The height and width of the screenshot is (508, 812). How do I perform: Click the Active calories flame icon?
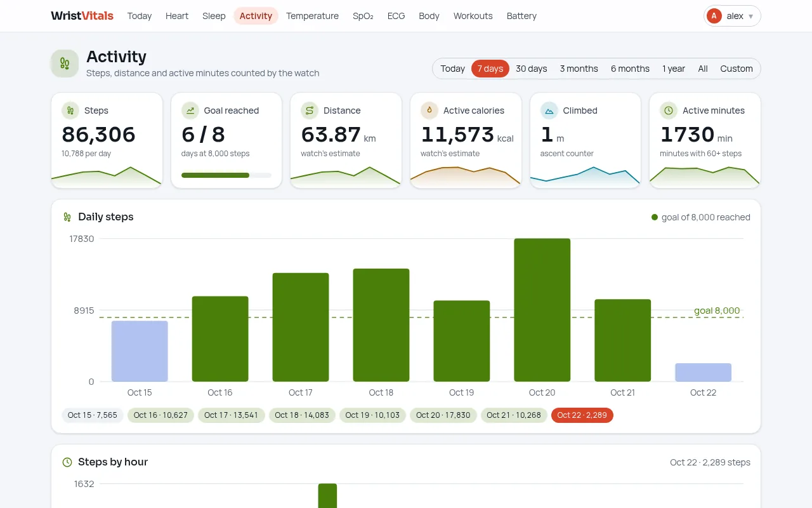point(429,110)
